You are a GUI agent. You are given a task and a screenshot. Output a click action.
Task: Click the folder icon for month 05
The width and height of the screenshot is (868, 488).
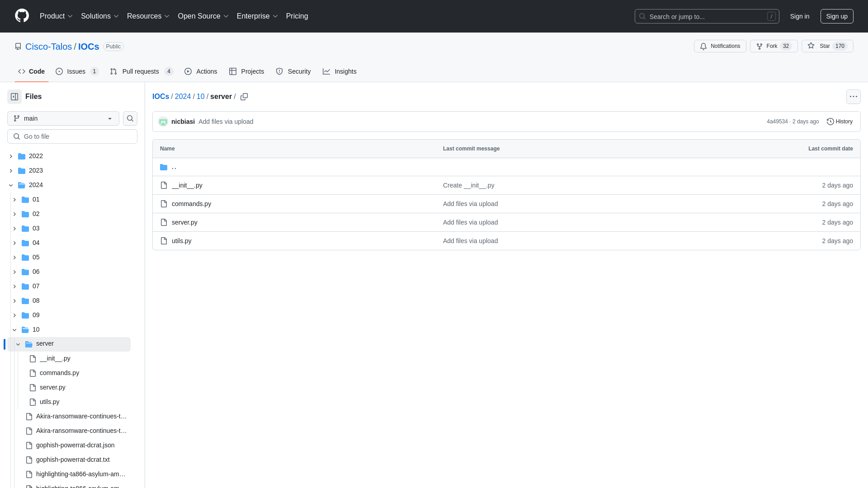click(25, 258)
